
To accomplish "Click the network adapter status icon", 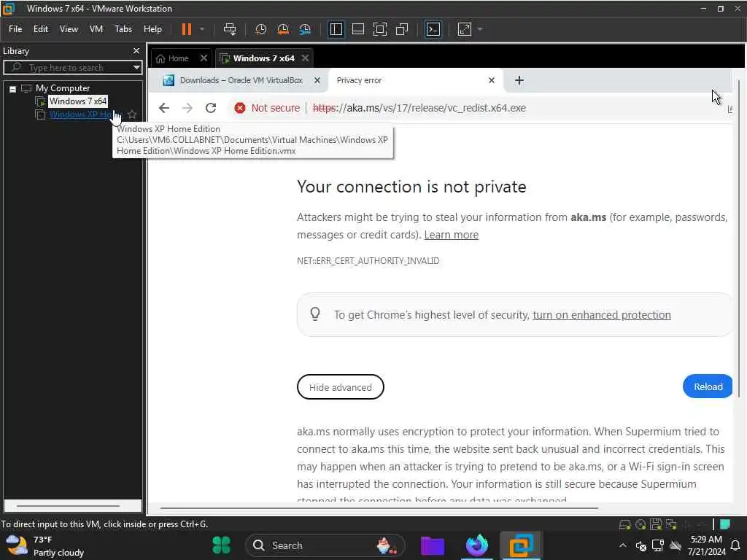I will coord(671,525).
